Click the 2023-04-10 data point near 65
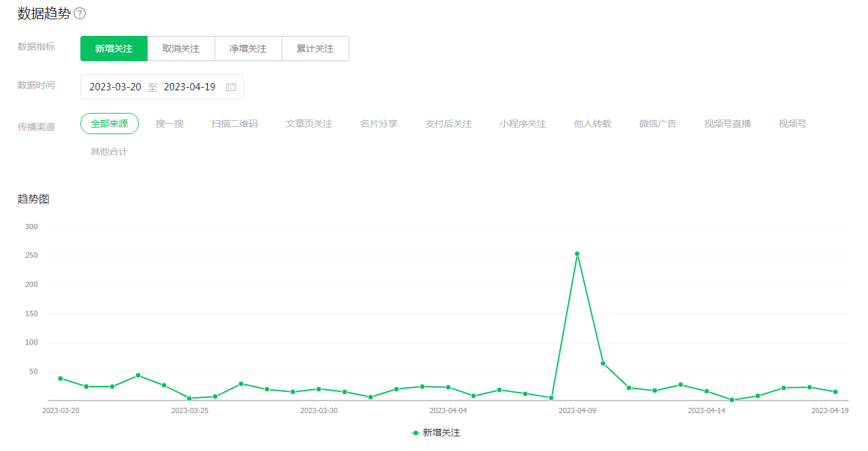This screenshot has height=451, width=868. click(x=603, y=363)
